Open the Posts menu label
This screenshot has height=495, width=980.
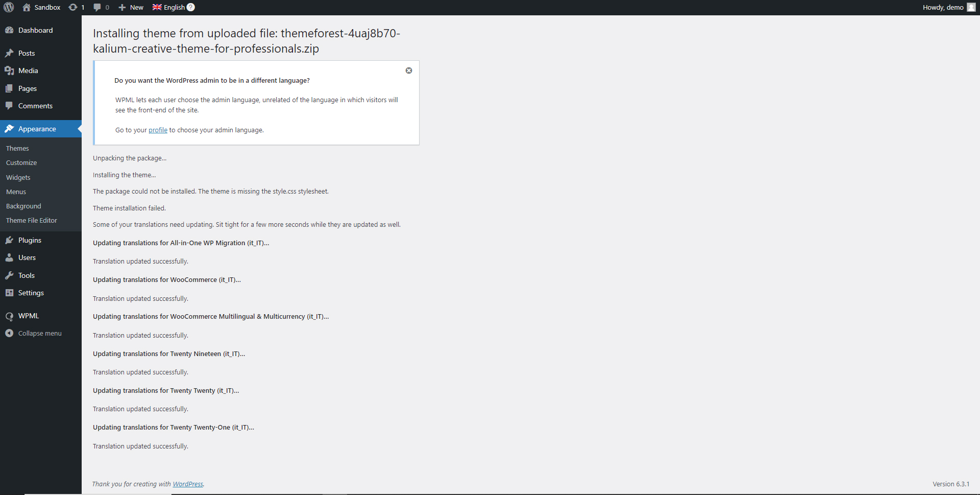[x=27, y=53]
